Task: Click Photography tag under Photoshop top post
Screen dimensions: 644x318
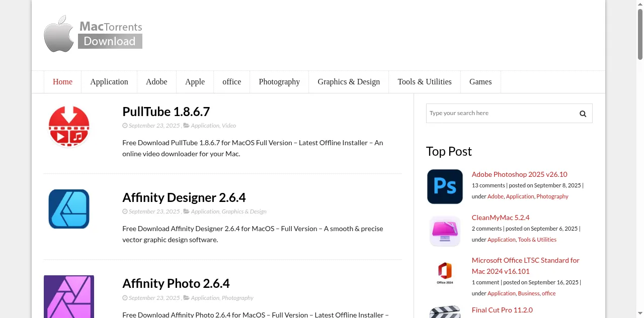Action: pos(552,196)
